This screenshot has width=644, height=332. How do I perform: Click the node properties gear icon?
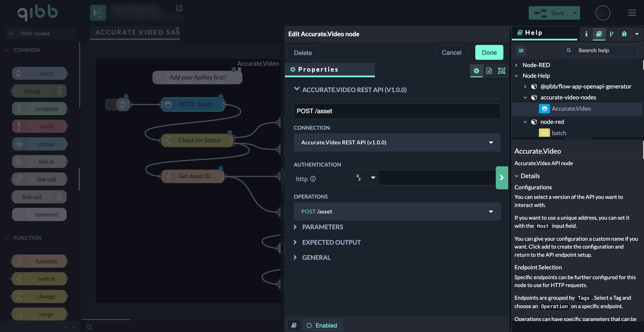pos(476,71)
